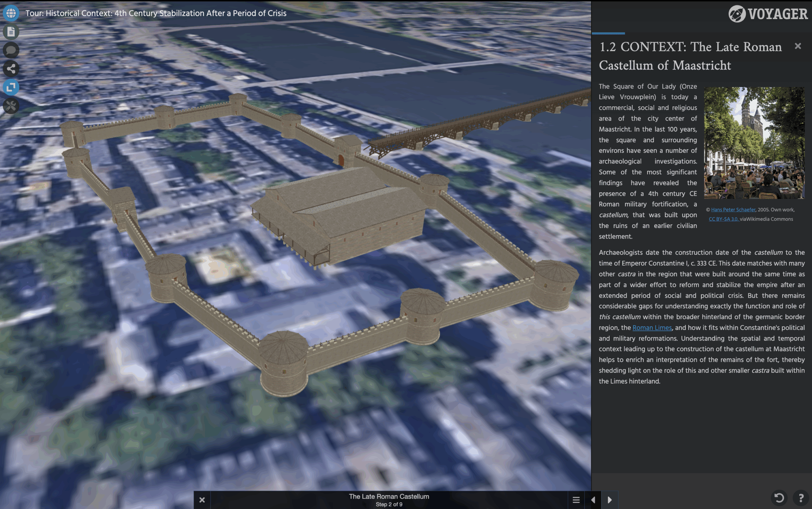Viewport: 812px width, 509px height.
Task: Close the article panel with X
Action: coord(797,46)
